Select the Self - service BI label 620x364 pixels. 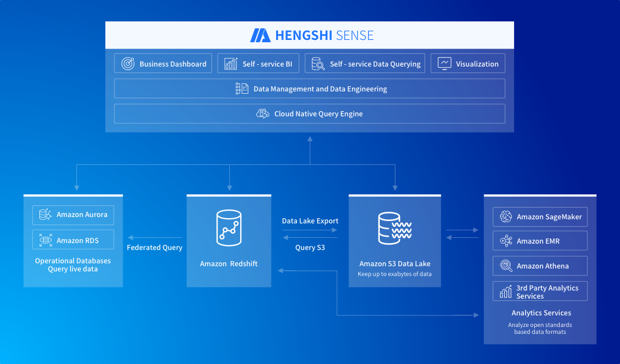click(x=267, y=64)
